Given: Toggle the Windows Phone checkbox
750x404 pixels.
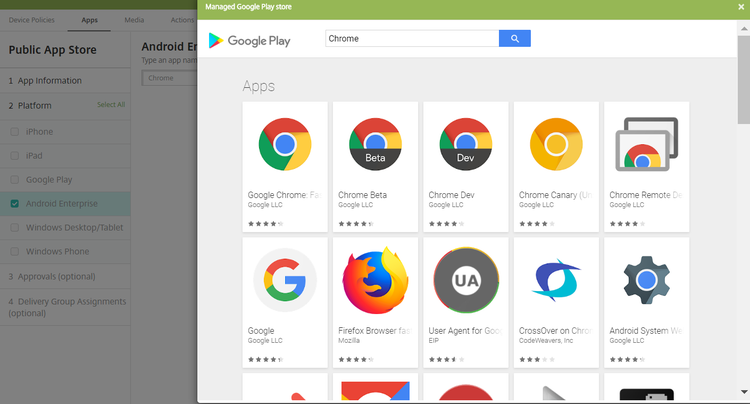Looking at the screenshot, I should [x=15, y=251].
